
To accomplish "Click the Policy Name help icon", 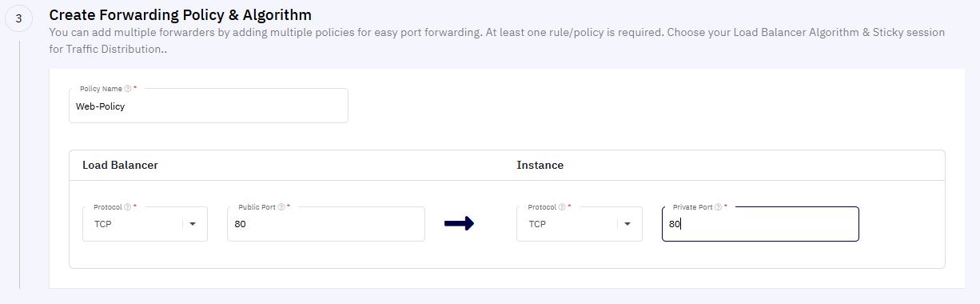I will [x=128, y=89].
